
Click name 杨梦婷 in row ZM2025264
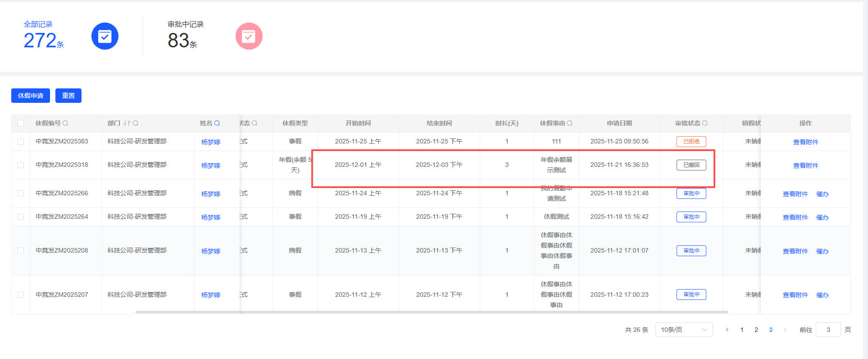211,217
